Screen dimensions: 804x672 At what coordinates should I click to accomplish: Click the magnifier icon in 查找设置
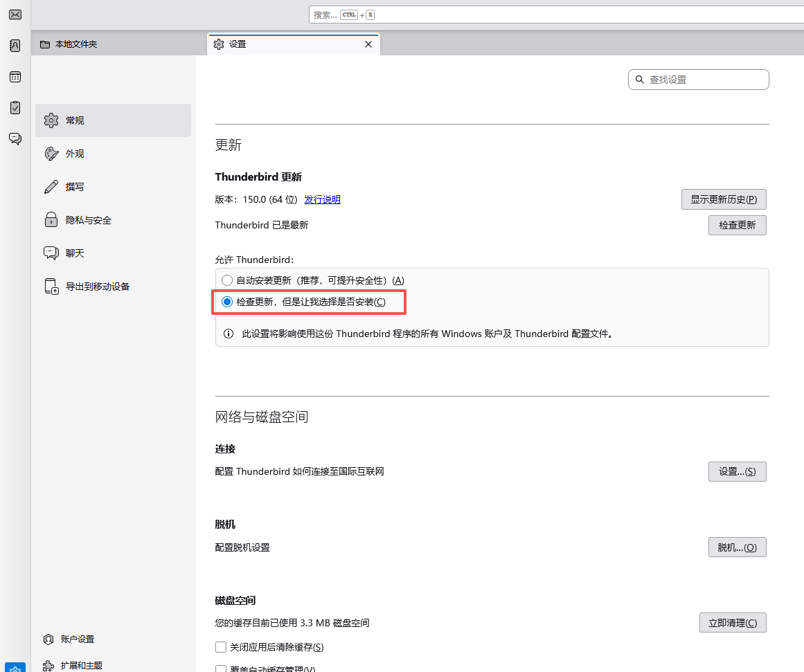click(639, 80)
